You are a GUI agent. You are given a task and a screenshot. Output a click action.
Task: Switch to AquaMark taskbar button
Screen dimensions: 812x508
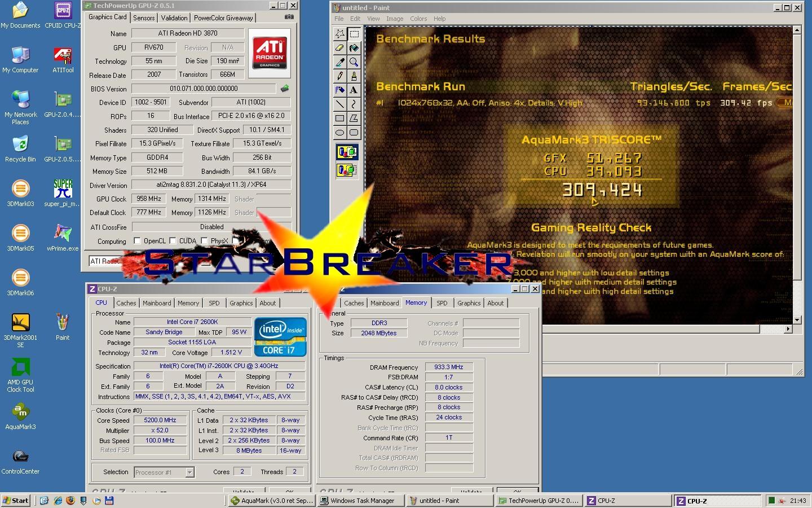pos(272,501)
